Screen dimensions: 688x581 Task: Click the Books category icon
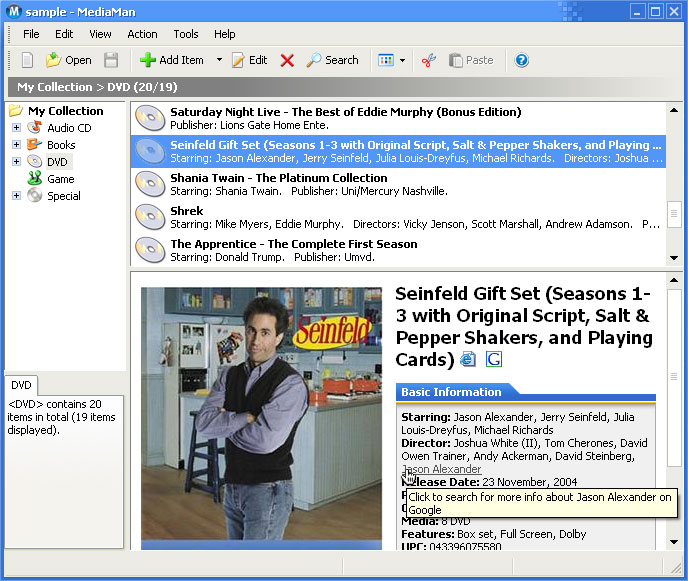[35, 144]
